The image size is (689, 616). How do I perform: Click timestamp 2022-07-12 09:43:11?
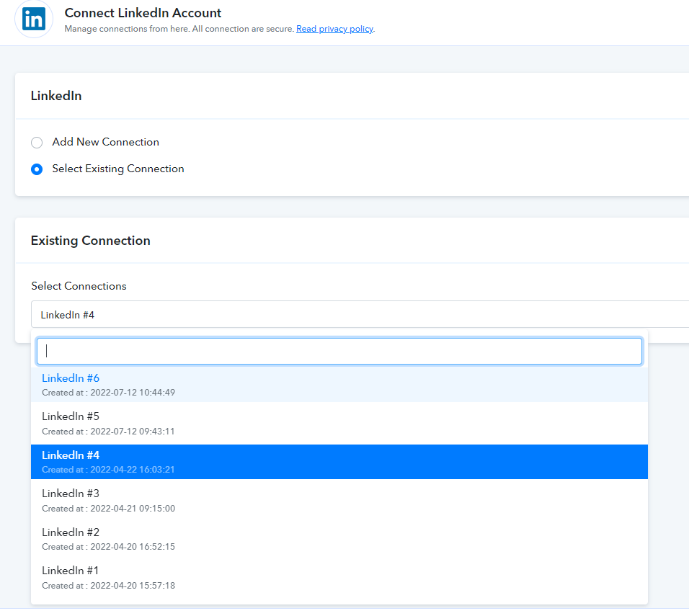point(133,432)
